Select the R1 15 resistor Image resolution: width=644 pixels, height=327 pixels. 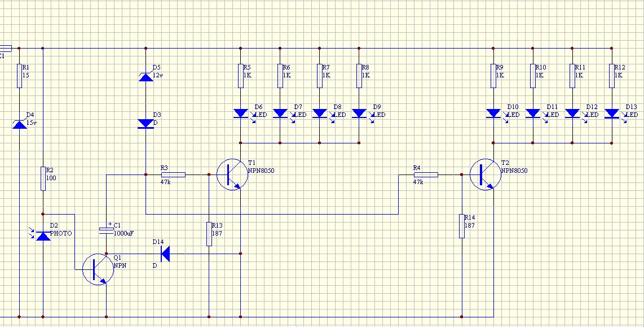pos(19,76)
